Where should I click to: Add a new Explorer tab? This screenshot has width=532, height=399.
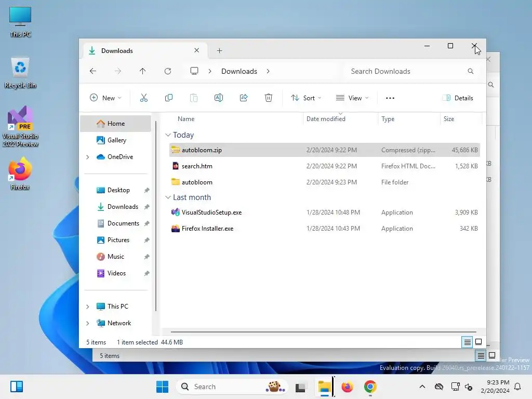[x=220, y=51]
